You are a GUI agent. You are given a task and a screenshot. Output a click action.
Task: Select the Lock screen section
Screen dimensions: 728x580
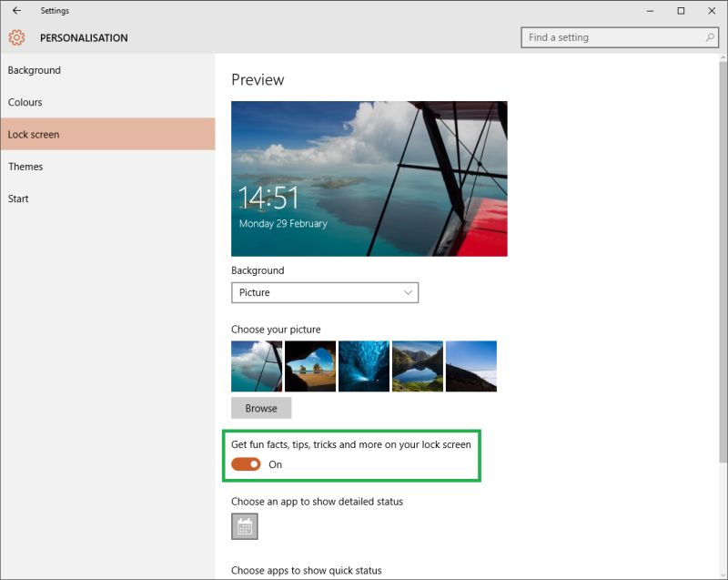[32, 134]
